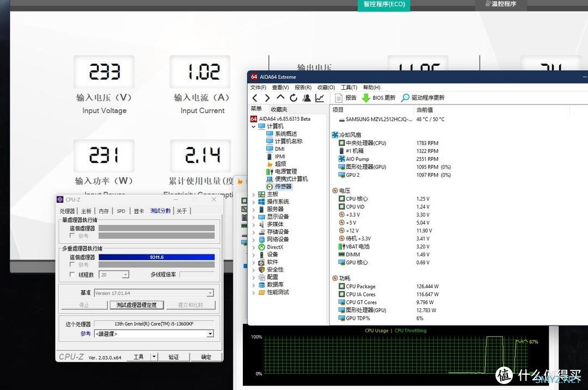
Task: Select 传感器 tree item
Action: pos(279,187)
